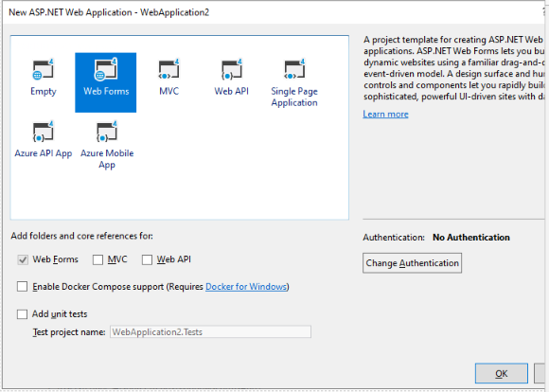Click the Change Authentication button
The width and height of the screenshot is (549, 392).
pos(412,263)
